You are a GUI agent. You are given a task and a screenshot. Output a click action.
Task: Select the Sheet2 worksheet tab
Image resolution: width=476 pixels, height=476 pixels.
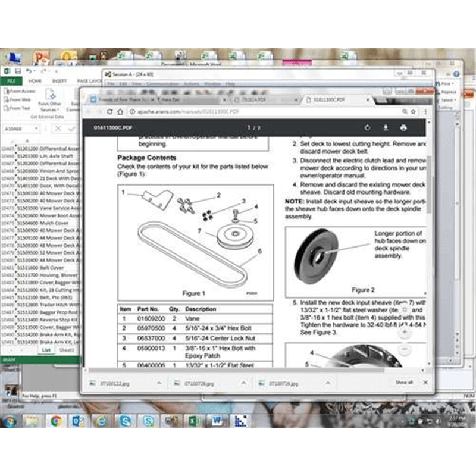(x=67, y=350)
